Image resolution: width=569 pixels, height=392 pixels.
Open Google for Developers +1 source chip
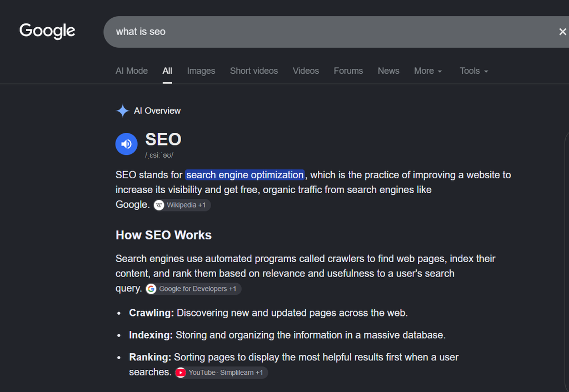coord(193,289)
